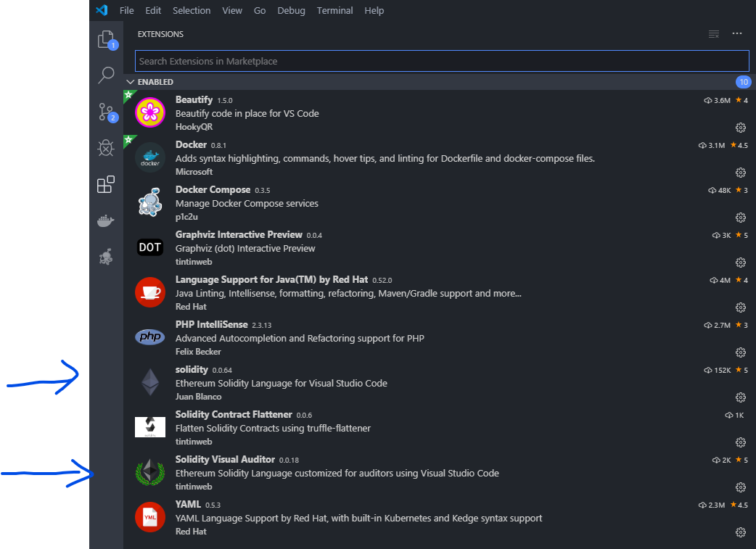Image resolution: width=756 pixels, height=549 pixels.
Task: Focus the Search Extensions in Marketplace field
Action: 442,61
